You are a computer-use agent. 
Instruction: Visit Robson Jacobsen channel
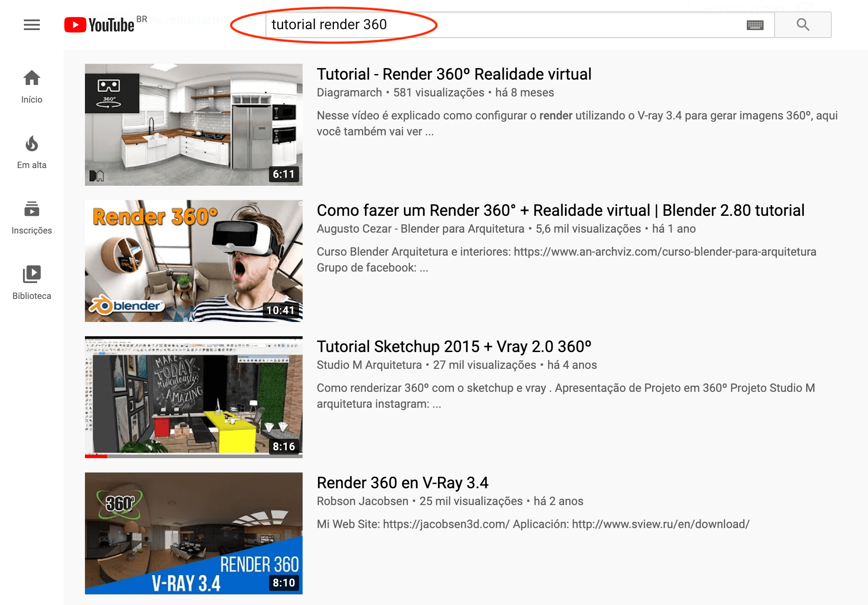click(362, 502)
